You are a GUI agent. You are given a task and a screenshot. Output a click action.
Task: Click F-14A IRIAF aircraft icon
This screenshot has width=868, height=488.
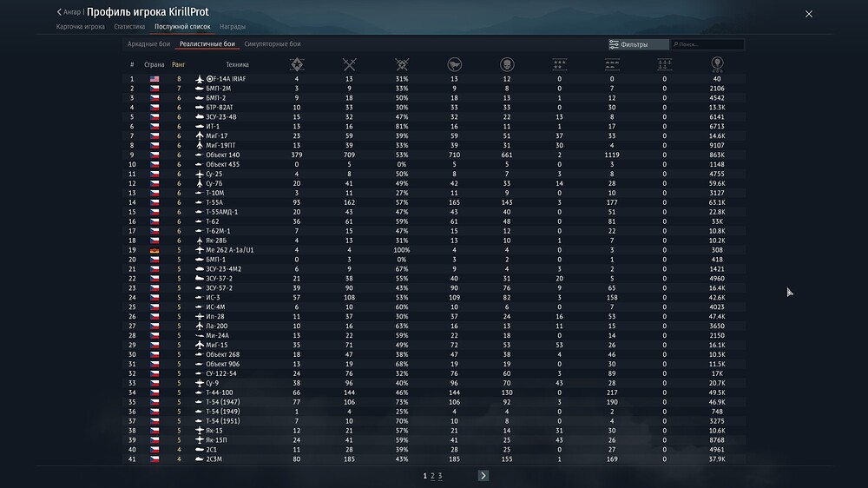tap(200, 79)
